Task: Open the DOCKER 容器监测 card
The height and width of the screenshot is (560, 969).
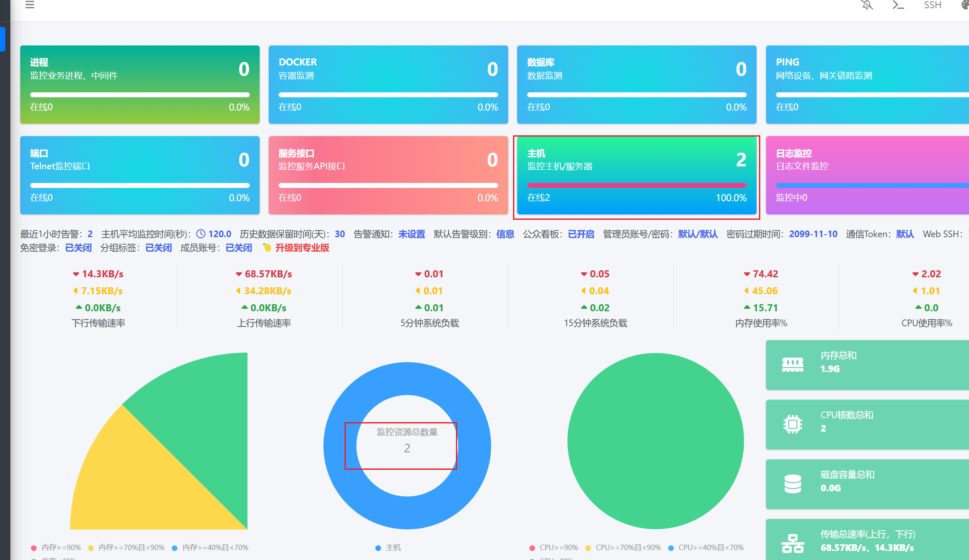Action: (x=388, y=84)
